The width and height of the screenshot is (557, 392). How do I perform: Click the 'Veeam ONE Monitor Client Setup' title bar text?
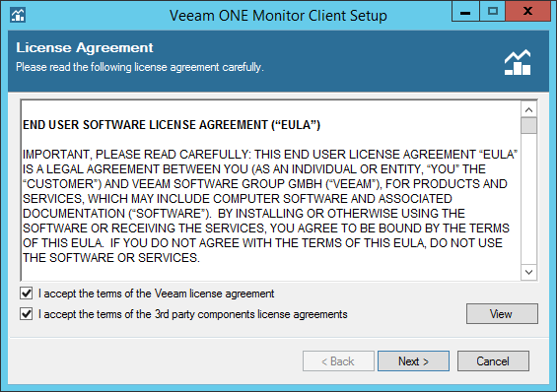tap(278, 16)
